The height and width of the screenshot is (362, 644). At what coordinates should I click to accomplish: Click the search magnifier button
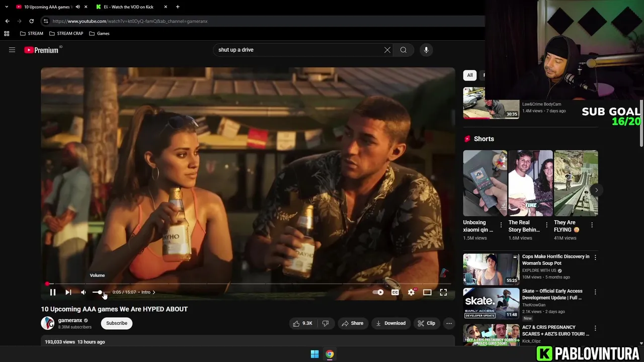point(403,50)
